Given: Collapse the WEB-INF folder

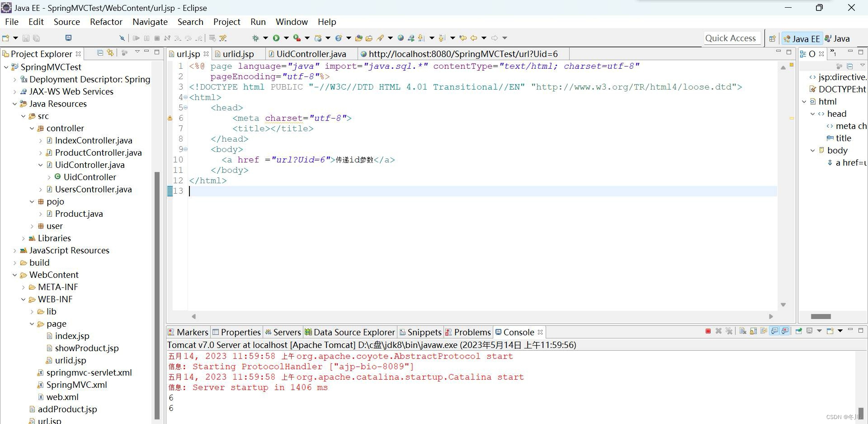Looking at the screenshot, I should (23, 299).
